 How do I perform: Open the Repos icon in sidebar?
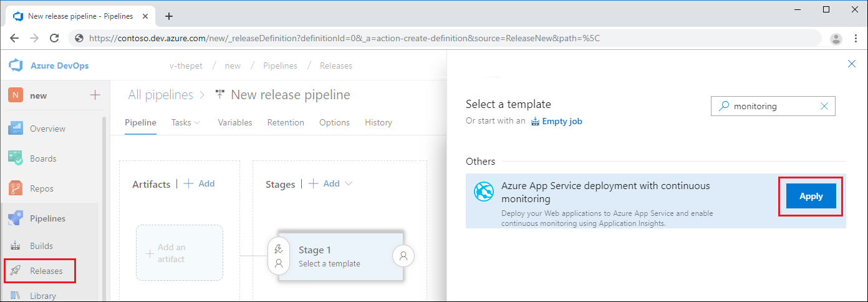click(x=16, y=188)
